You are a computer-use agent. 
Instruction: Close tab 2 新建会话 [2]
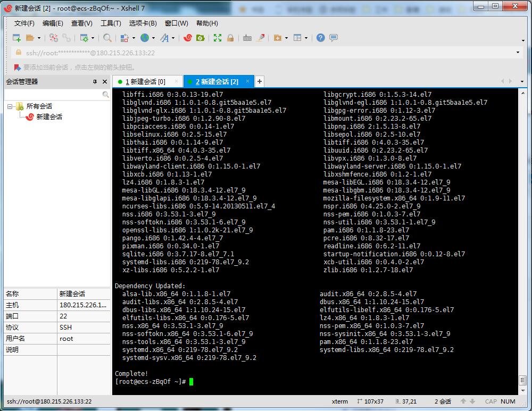click(248, 81)
